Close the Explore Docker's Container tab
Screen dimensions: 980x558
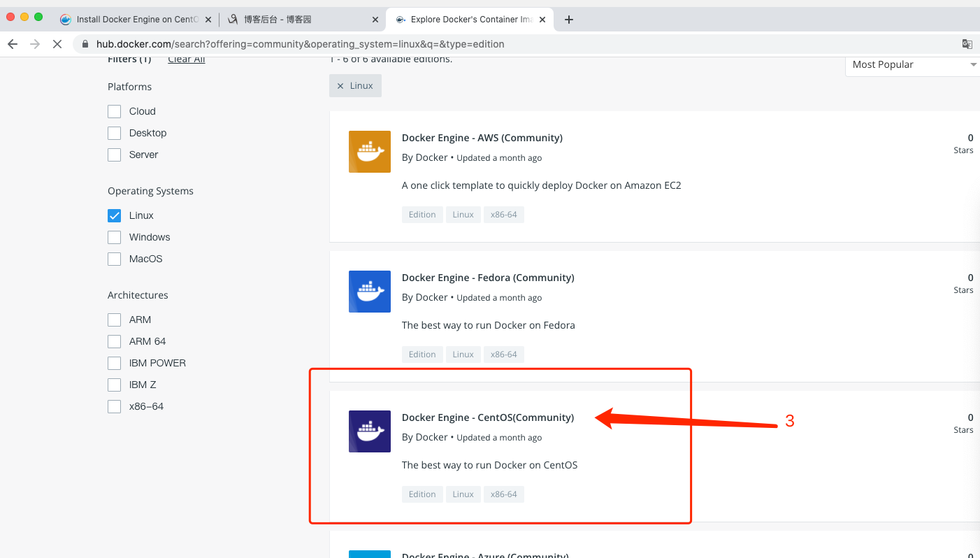pyautogui.click(x=543, y=20)
